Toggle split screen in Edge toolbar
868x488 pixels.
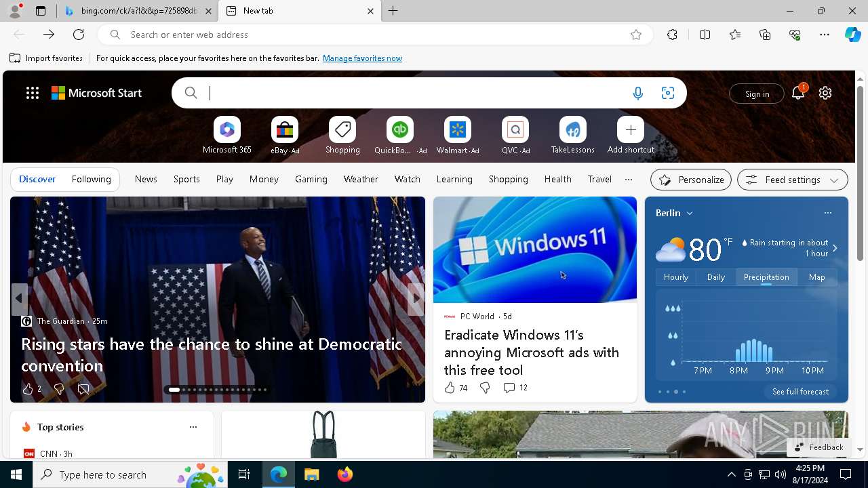pos(705,35)
